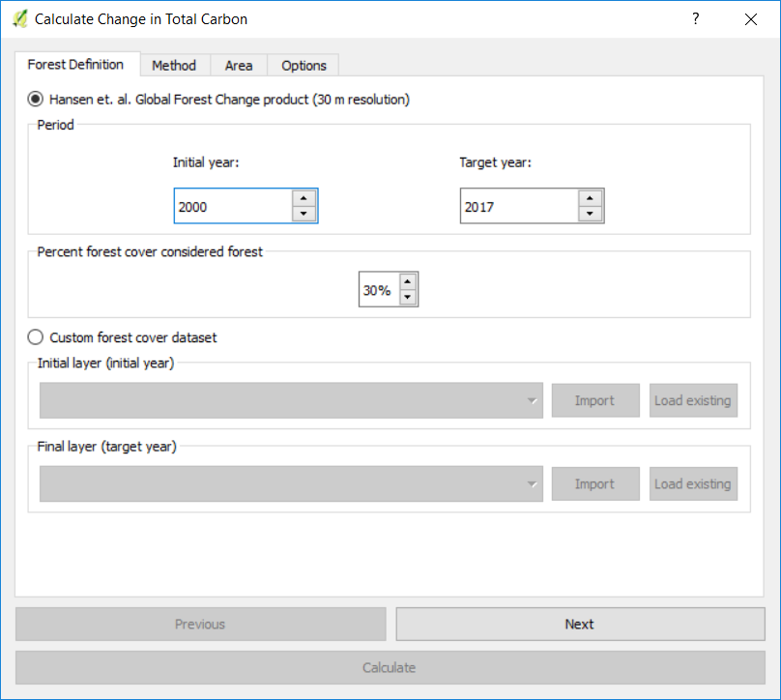Decrease initial year with down arrow
The width and height of the screenshot is (781, 700).
tap(304, 214)
